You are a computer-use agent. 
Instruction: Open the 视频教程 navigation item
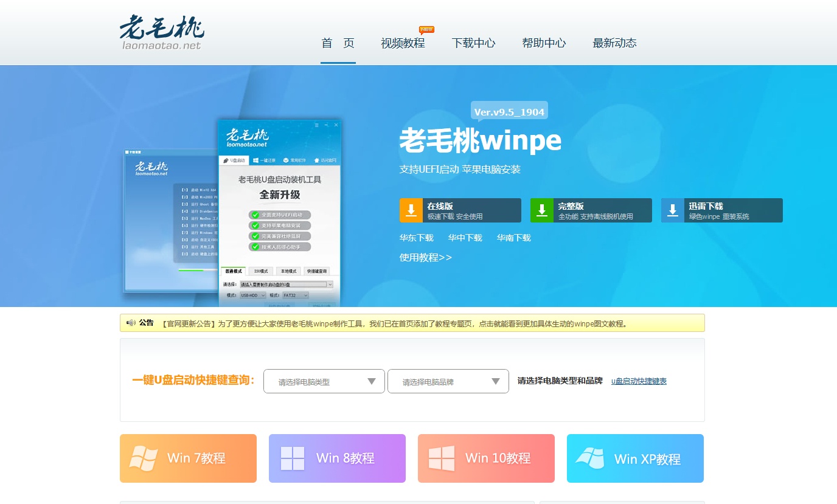tap(403, 43)
